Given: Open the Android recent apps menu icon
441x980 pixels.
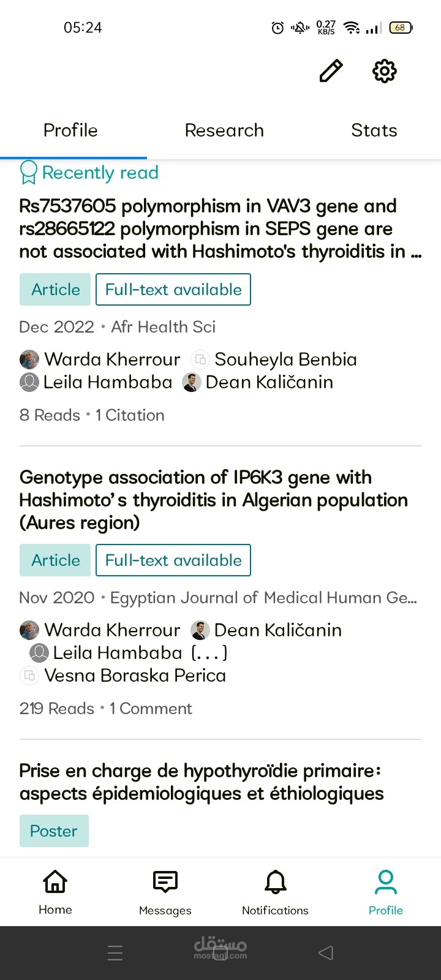Looking at the screenshot, I should (115, 952).
